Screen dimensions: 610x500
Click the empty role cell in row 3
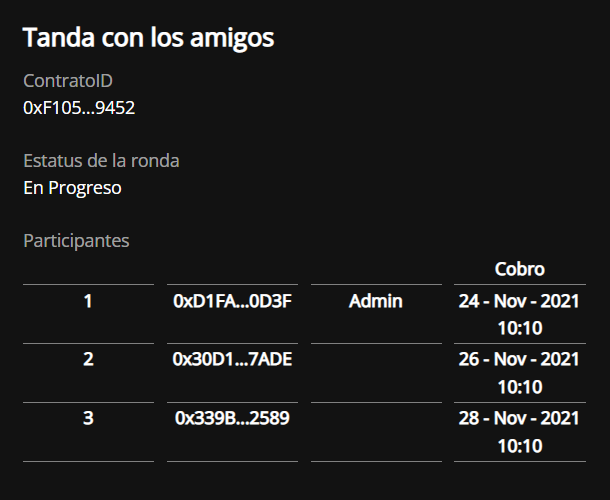click(376, 432)
